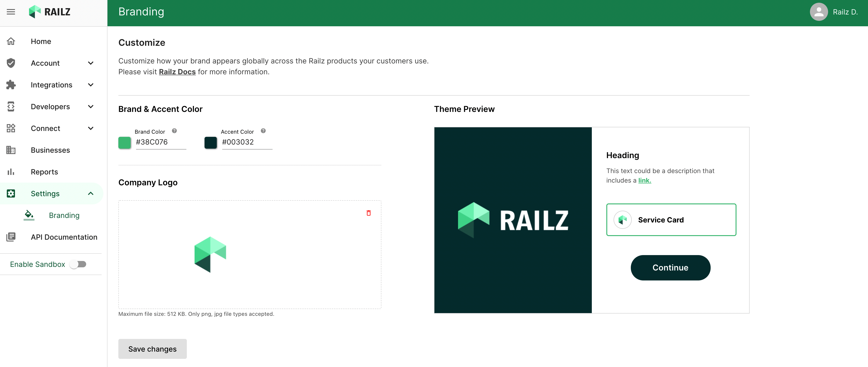The width and height of the screenshot is (868, 367).
Task: Expand the Account menu chevron
Action: (90, 63)
